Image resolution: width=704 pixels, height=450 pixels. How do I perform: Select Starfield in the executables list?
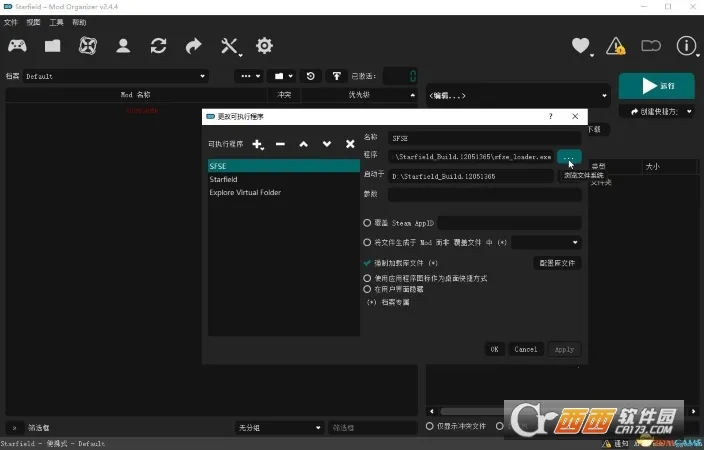[x=226, y=179]
